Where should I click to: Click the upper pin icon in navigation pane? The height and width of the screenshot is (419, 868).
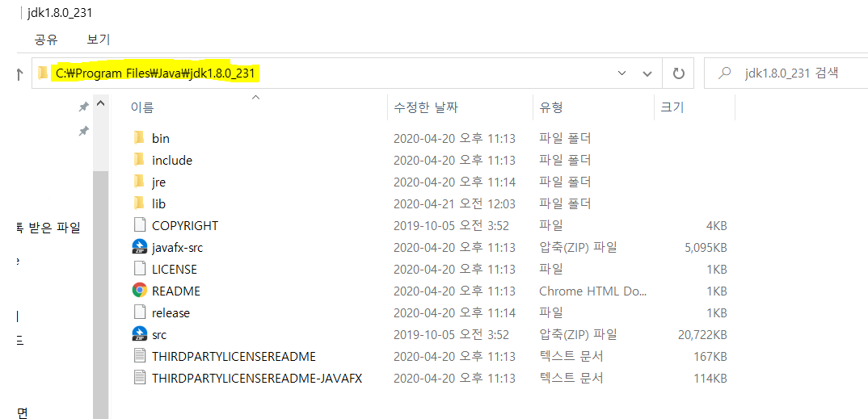point(83,106)
